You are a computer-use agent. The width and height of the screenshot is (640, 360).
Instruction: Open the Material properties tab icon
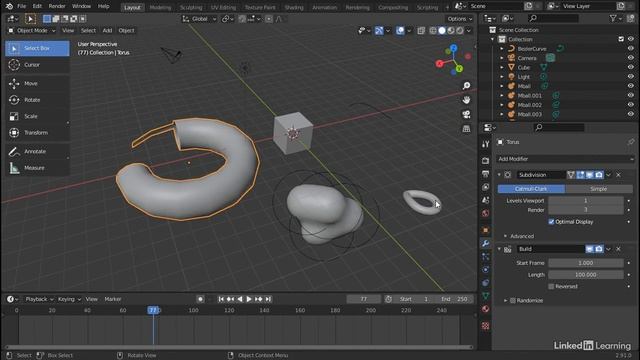[x=485, y=309]
